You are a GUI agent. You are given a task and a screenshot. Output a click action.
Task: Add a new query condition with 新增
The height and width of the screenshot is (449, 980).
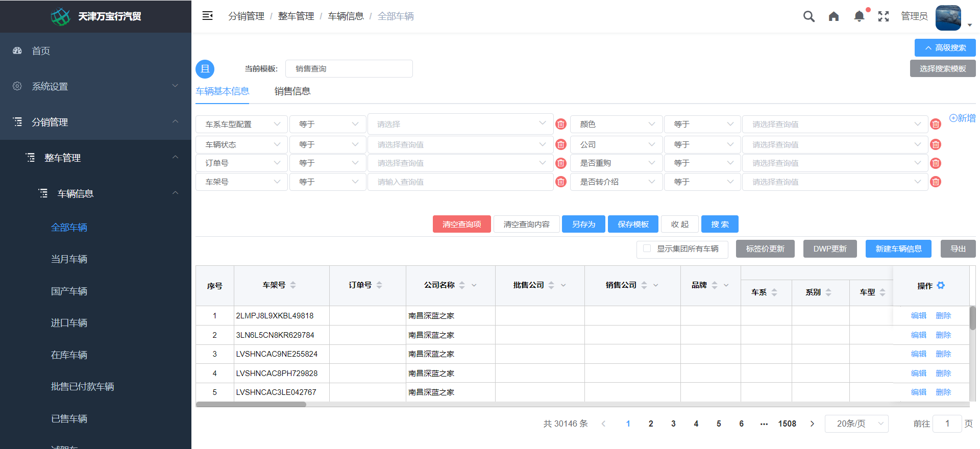962,118
